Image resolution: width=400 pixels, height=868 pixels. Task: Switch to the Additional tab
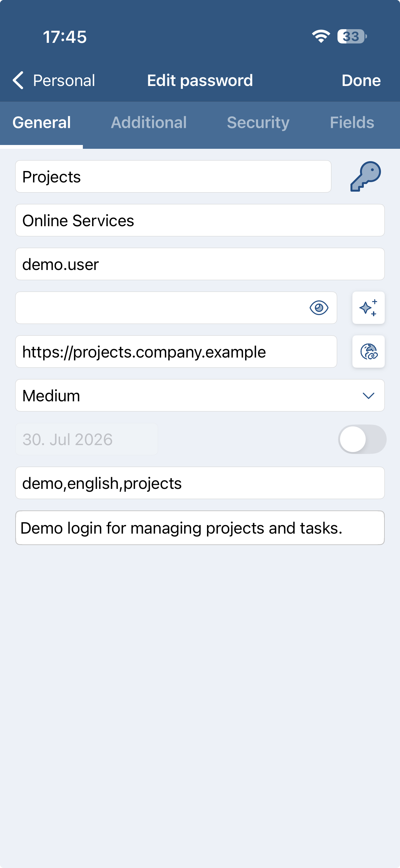point(149,122)
